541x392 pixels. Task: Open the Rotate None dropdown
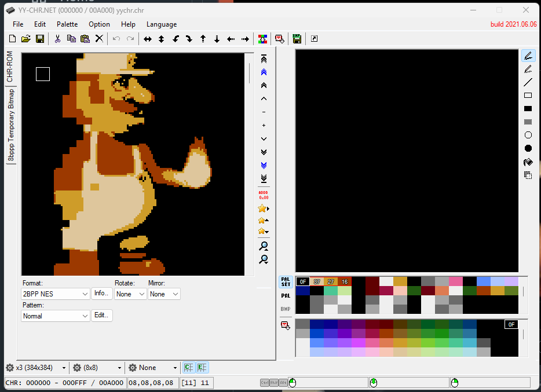[x=130, y=294]
